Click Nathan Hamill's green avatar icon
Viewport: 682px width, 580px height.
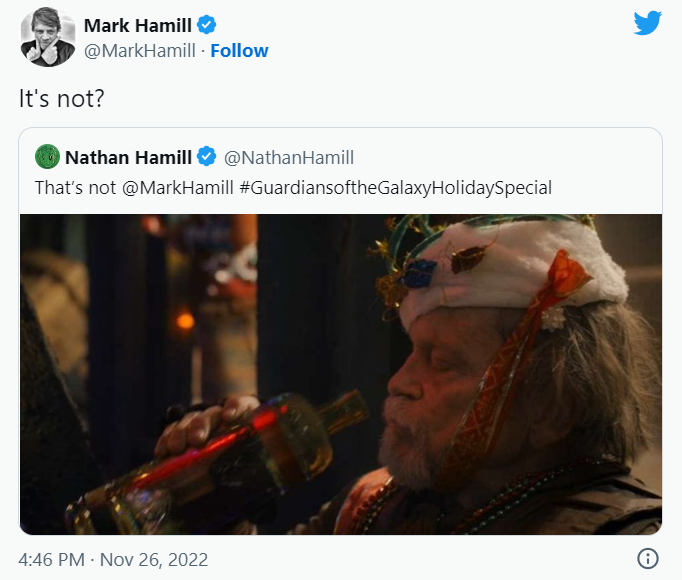coord(47,157)
